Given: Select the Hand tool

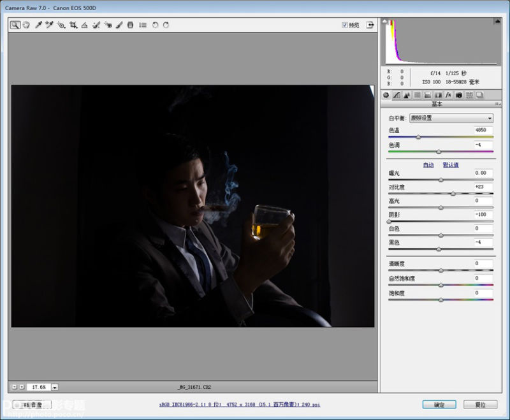Looking at the screenshot, I should tap(26, 25).
